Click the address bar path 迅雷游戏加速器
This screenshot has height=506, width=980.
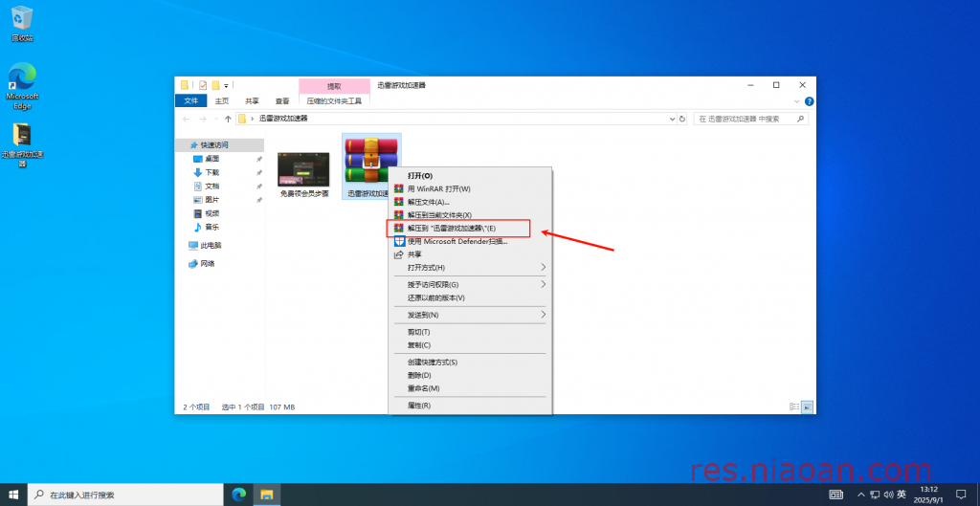click(x=283, y=118)
